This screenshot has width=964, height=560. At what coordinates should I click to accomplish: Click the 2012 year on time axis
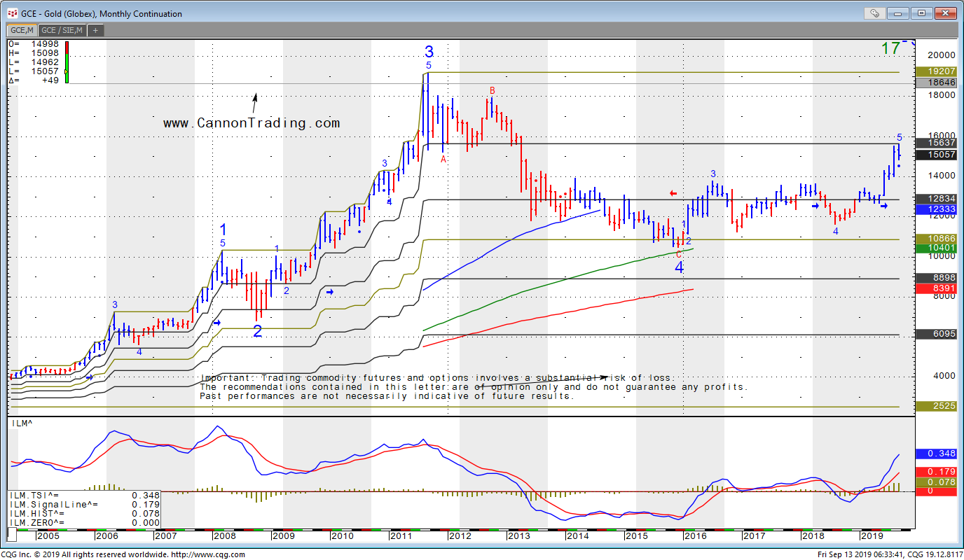[460, 536]
